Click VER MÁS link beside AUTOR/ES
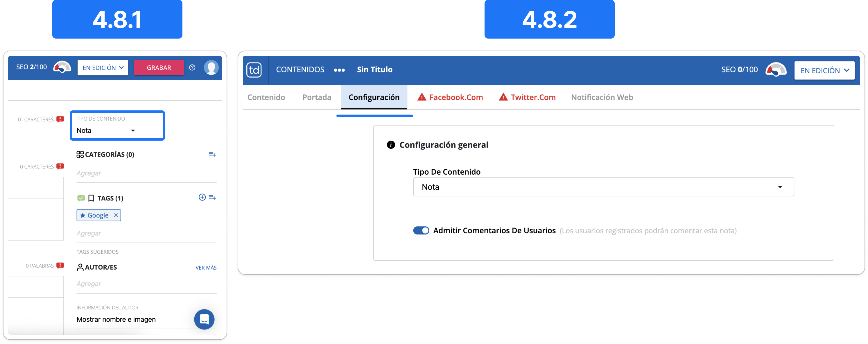This screenshot has width=868, height=344. coord(206,268)
